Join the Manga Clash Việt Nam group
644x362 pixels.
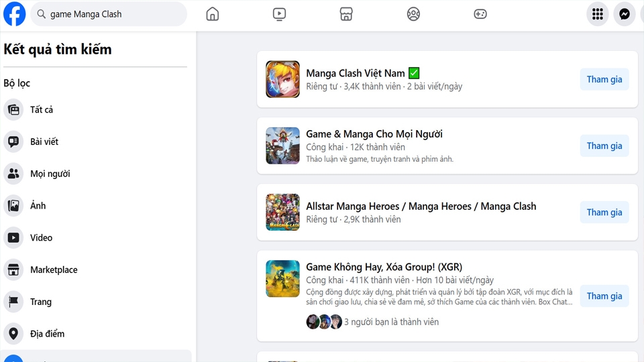click(604, 79)
